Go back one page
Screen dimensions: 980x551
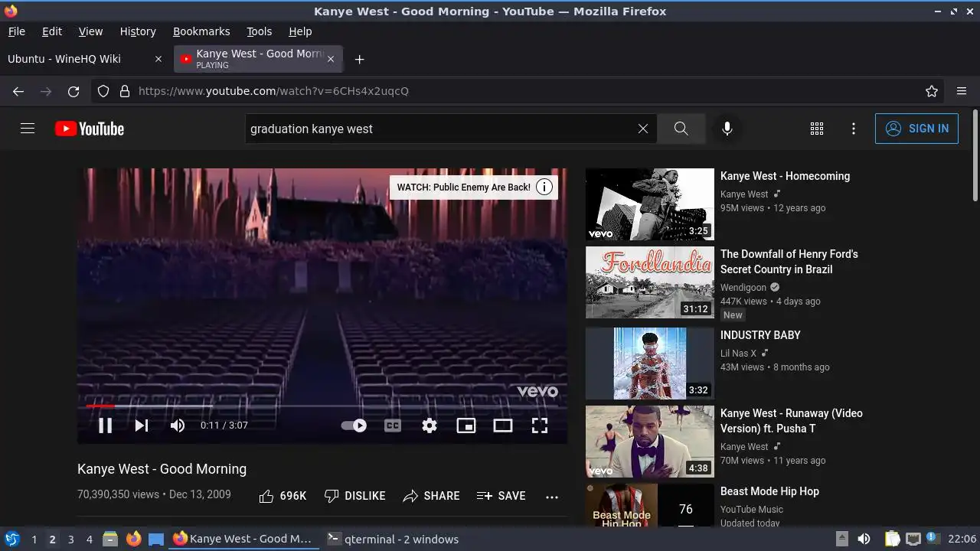coord(18,91)
